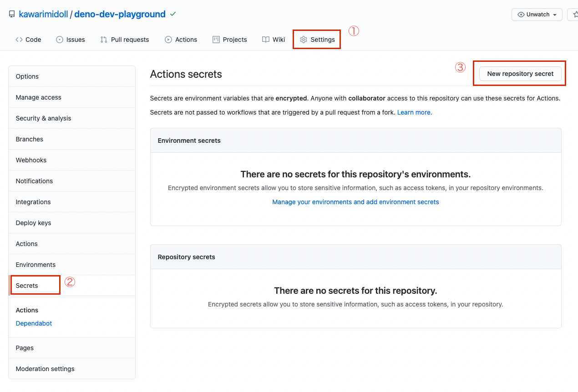Image resolution: width=578 pixels, height=392 pixels.
Task: Open the Actions tab in repo navigation
Action: tap(181, 40)
